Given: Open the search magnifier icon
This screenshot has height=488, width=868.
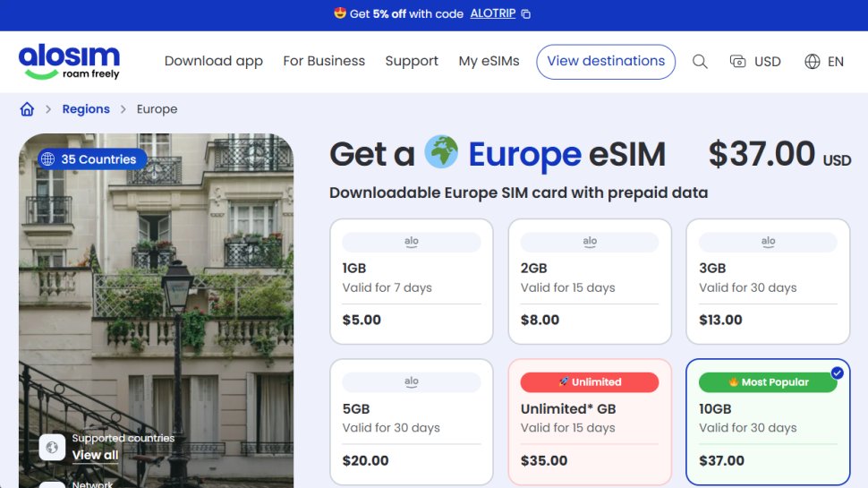Looking at the screenshot, I should click(x=700, y=62).
